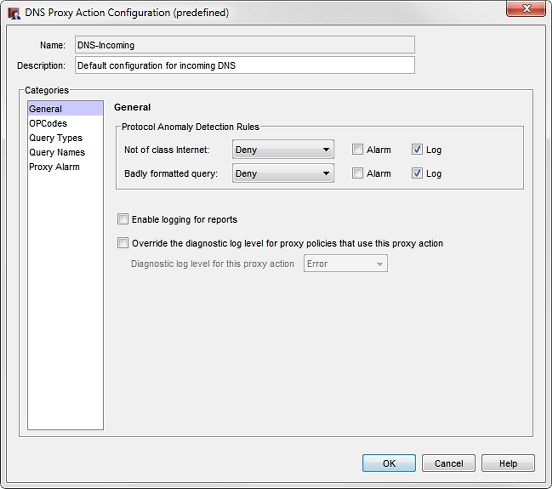Screen dimensions: 552x489
Task: Check Enable logging for reports
Action: coord(123,219)
